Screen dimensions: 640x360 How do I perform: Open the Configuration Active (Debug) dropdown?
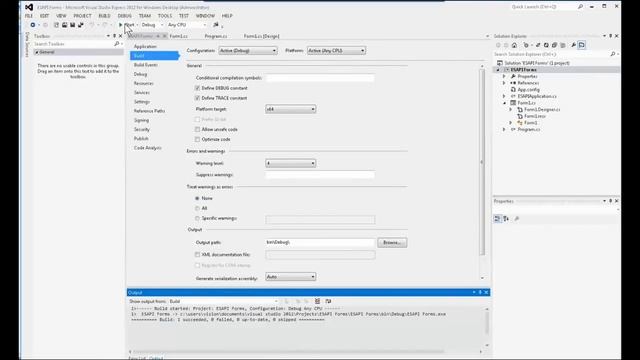point(248,51)
